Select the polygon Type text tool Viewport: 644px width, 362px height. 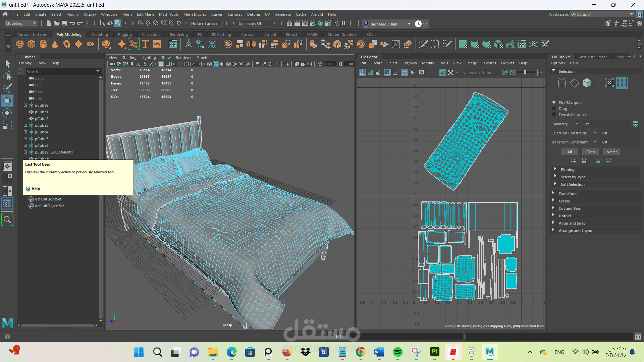(x=145, y=44)
